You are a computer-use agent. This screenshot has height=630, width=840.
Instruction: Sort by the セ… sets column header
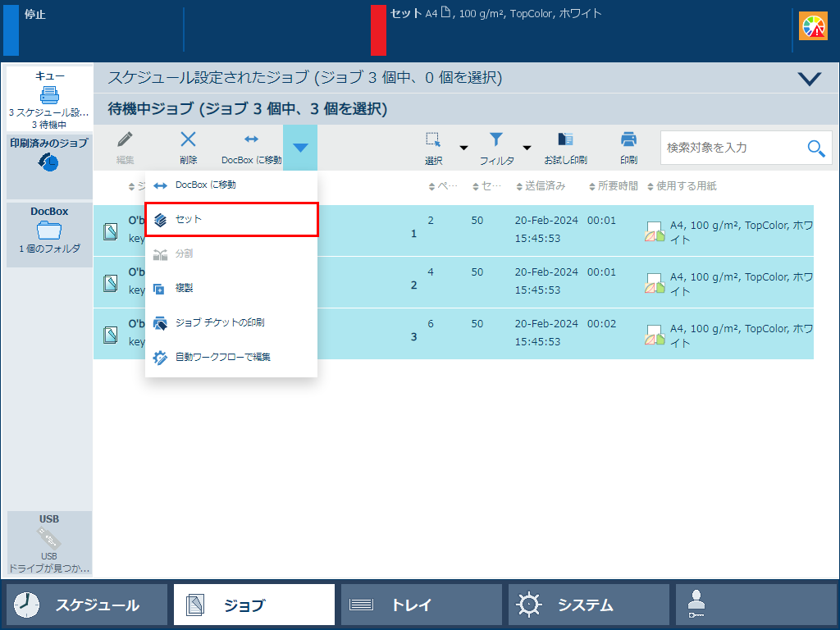point(487,186)
